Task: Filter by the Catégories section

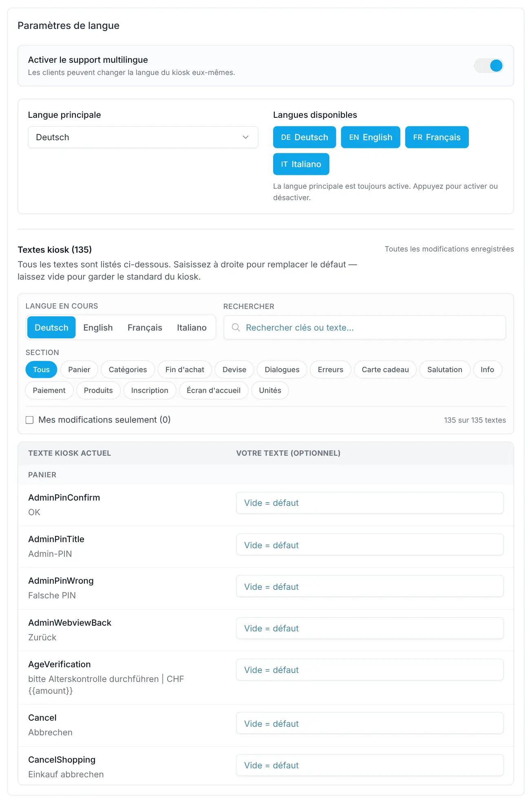Action: point(128,370)
